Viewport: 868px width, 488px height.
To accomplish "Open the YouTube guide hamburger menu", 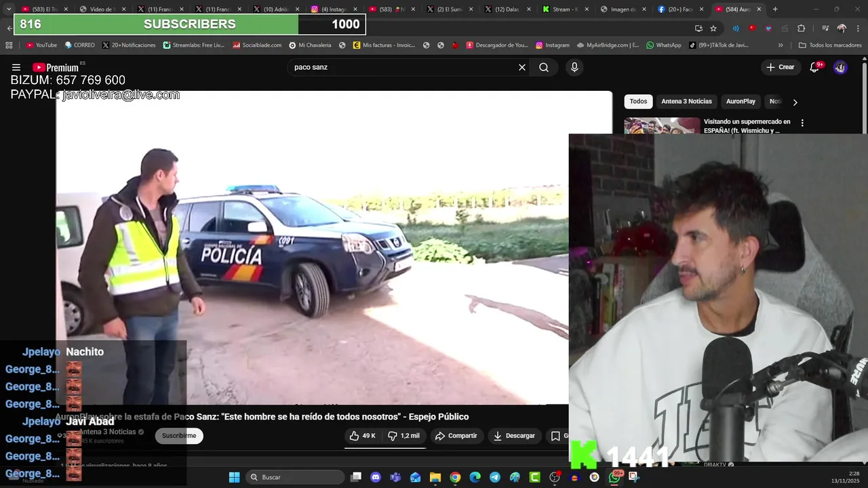I will (x=16, y=67).
